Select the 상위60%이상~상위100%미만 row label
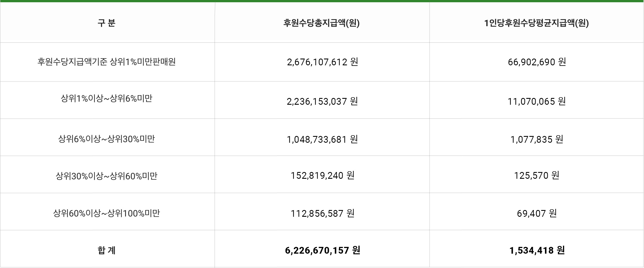Image resolution: width=644 pixels, height=268 pixels. coord(106,213)
